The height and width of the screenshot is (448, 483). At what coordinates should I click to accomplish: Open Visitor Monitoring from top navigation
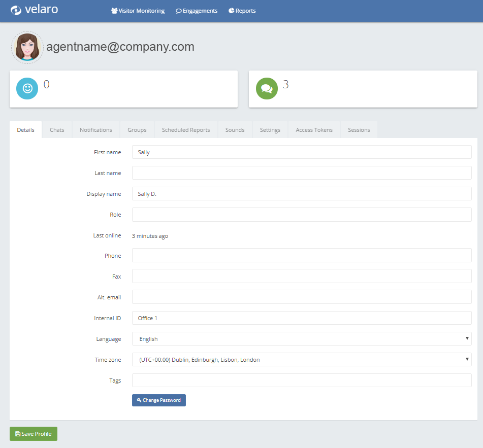(138, 11)
